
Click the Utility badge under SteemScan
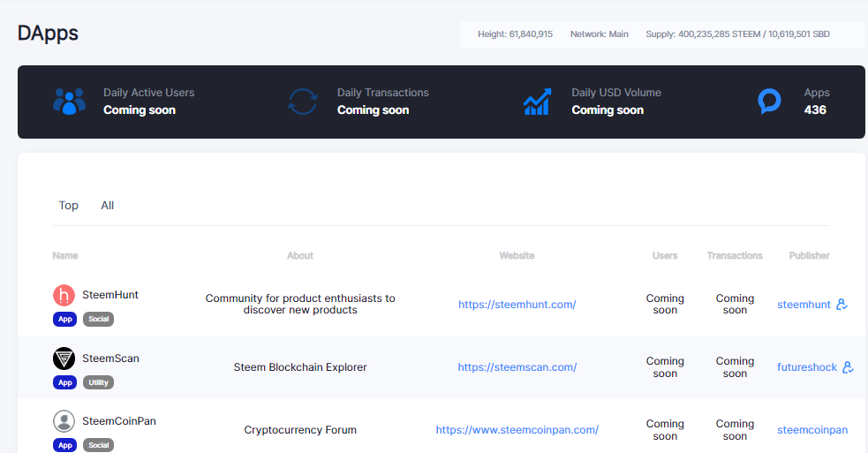[x=99, y=382]
